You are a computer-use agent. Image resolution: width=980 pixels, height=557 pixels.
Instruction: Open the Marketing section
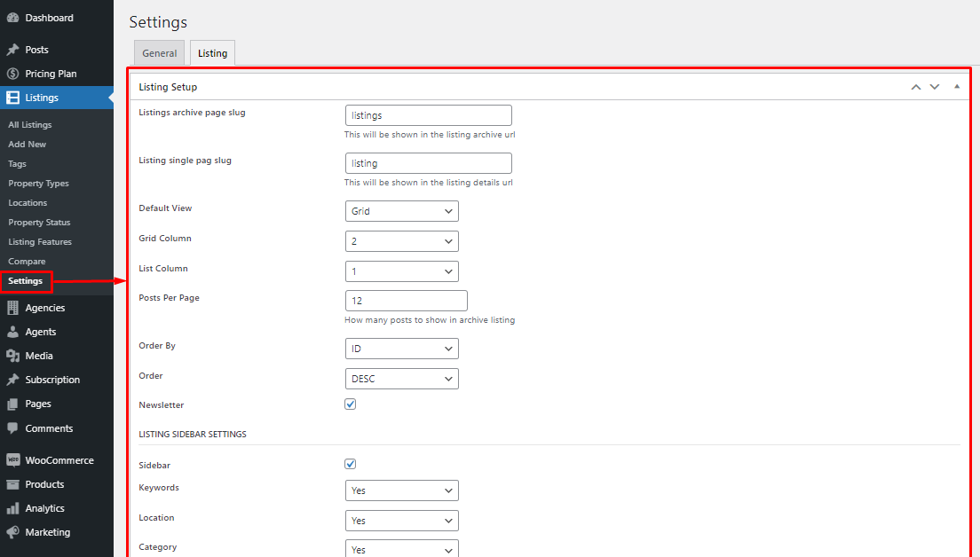point(44,531)
